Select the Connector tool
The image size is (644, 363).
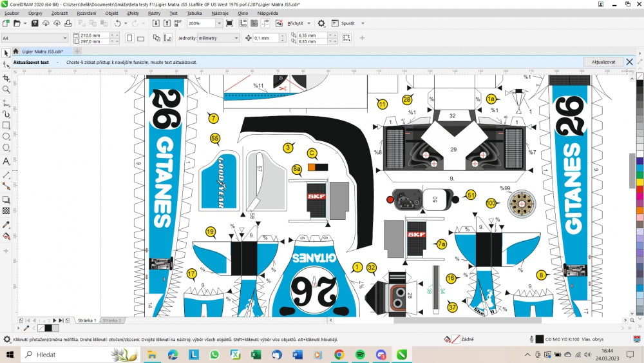[6, 186]
